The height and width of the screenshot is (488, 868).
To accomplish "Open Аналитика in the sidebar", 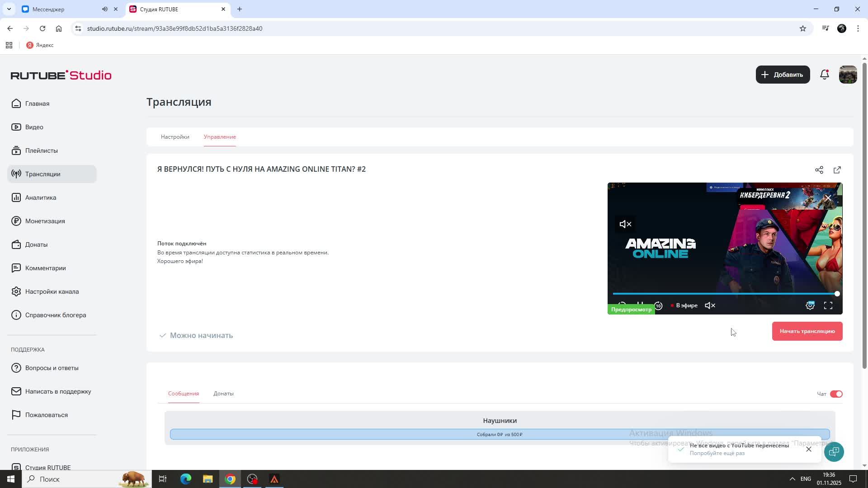I will 41,197.
